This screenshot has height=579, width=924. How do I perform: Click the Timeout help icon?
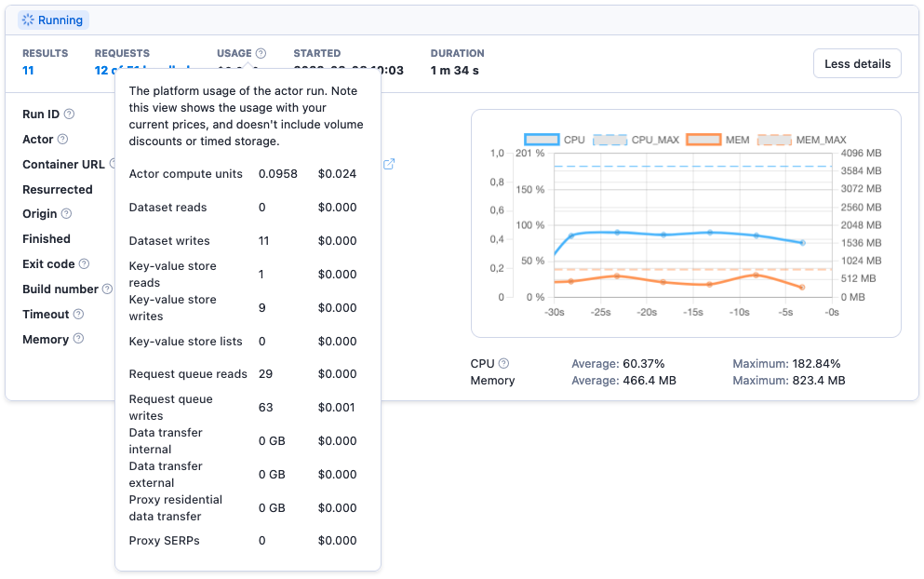[x=80, y=314]
